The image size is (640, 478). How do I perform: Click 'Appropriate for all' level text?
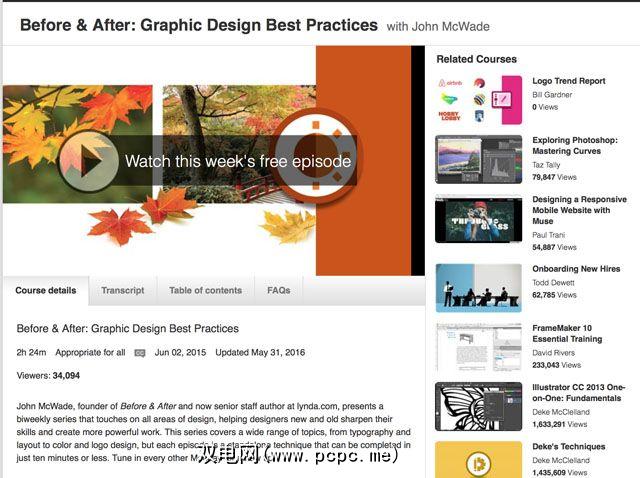pos(90,352)
